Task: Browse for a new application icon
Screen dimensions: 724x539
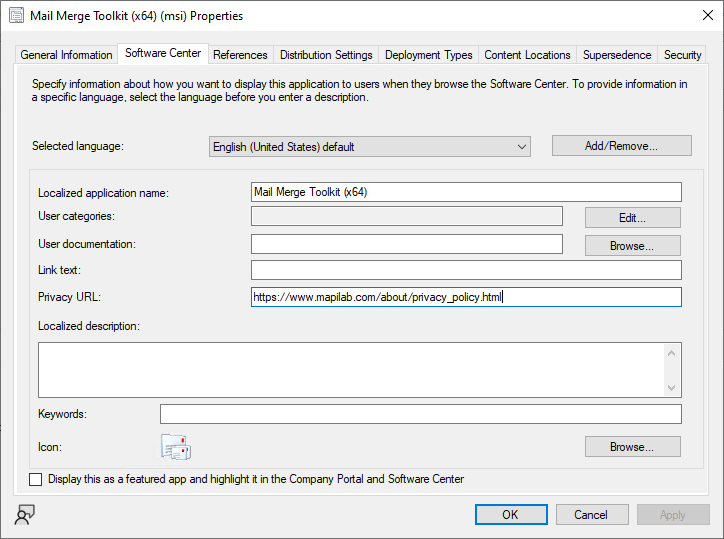Action: (633, 447)
